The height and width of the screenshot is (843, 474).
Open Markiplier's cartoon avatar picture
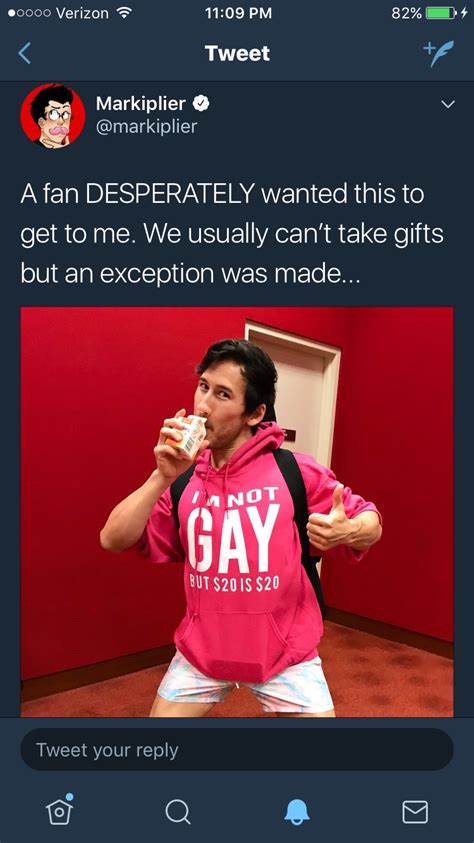pyautogui.click(x=53, y=116)
